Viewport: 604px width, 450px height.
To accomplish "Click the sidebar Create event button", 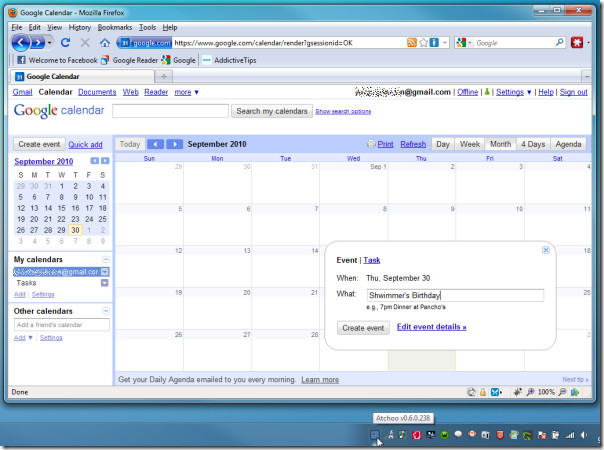I will [x=39, y=144].
